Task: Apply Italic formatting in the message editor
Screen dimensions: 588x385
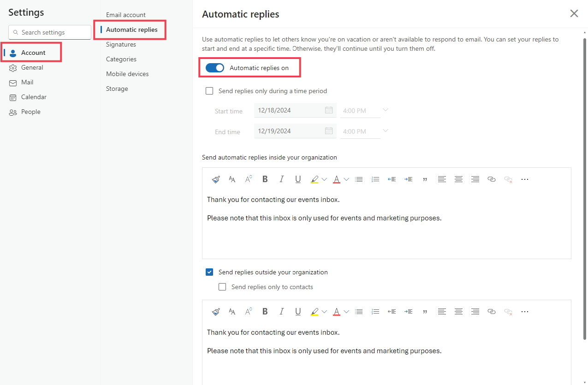Action: click(x=281, y=179)
